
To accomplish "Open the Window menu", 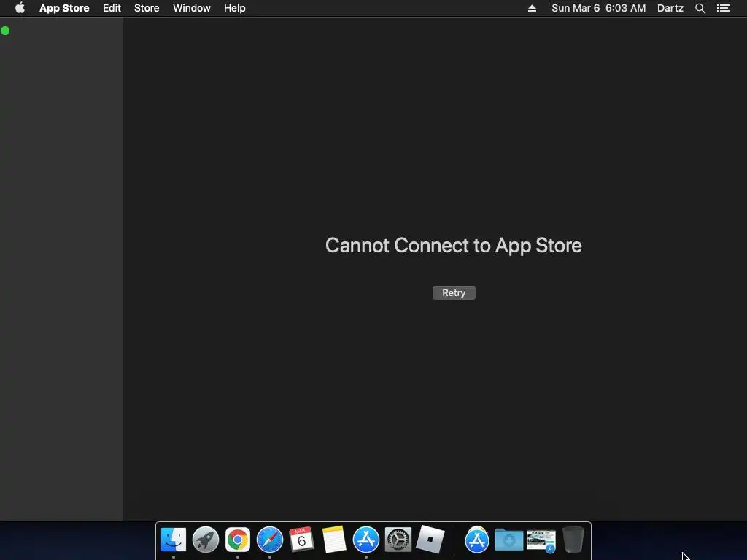I will (192, 8).
